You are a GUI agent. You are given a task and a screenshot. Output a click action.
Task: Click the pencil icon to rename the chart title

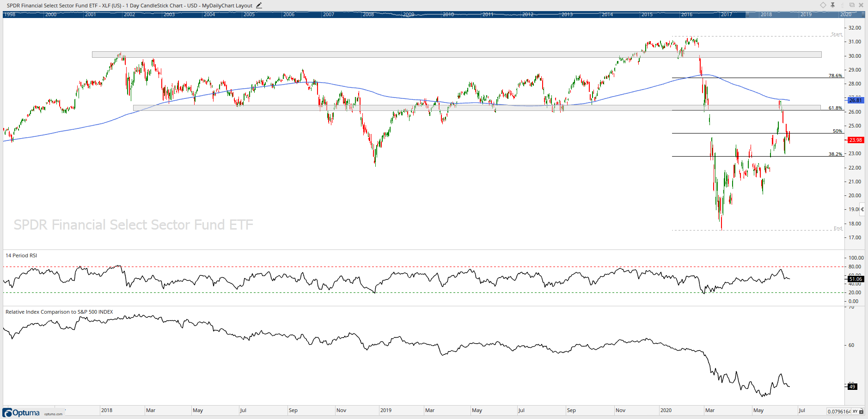pyautogui.click(x=259, y=6)
